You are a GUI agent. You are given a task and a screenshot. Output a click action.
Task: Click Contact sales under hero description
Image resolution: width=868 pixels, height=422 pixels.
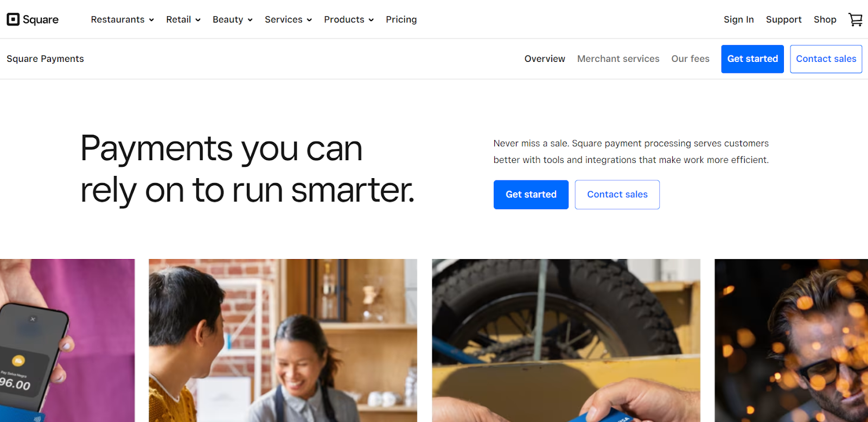(x=617, y=194)
